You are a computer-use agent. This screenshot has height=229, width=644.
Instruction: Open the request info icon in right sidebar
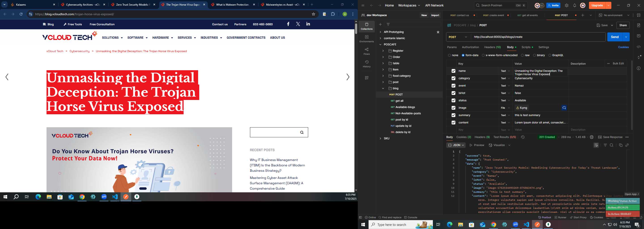coord(638,68)
